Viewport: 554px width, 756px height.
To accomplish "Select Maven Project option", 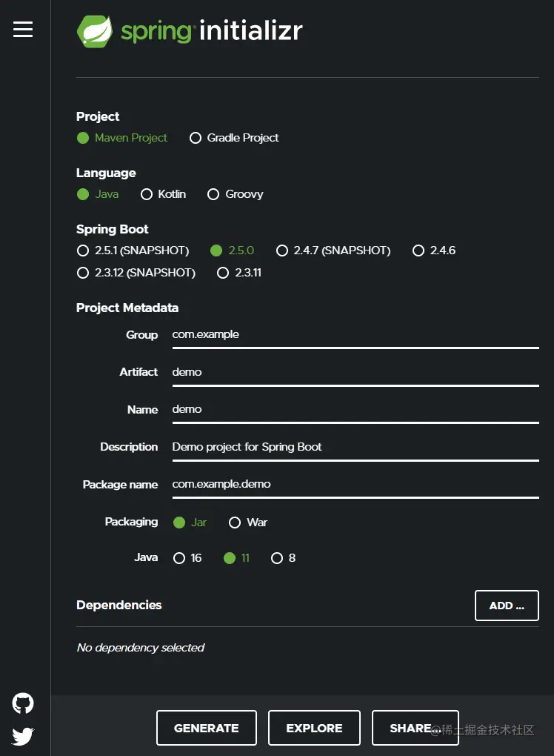I will pyautogui.click(x=122, y=138).
